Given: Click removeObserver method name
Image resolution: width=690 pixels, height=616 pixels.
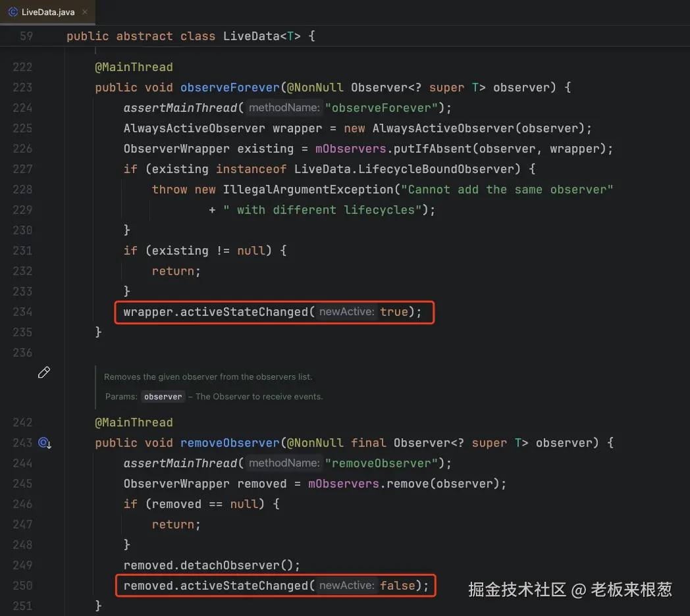Looking at the screenshot, I should coord(230,443).
